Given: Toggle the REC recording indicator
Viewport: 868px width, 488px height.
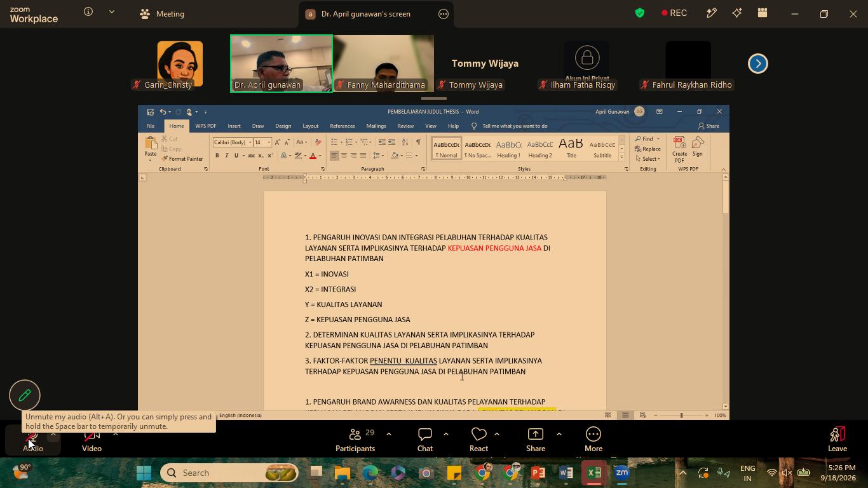Looking at the screenshot, I should coord(674,13).
